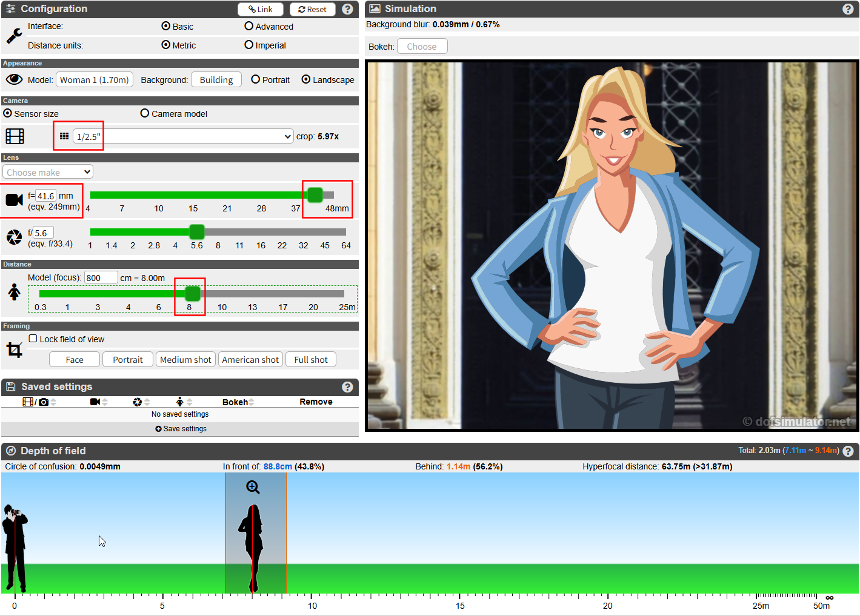This screenshot has height=616, width=860.
Task: Open Simulation panel help icon
Action: 848,9
